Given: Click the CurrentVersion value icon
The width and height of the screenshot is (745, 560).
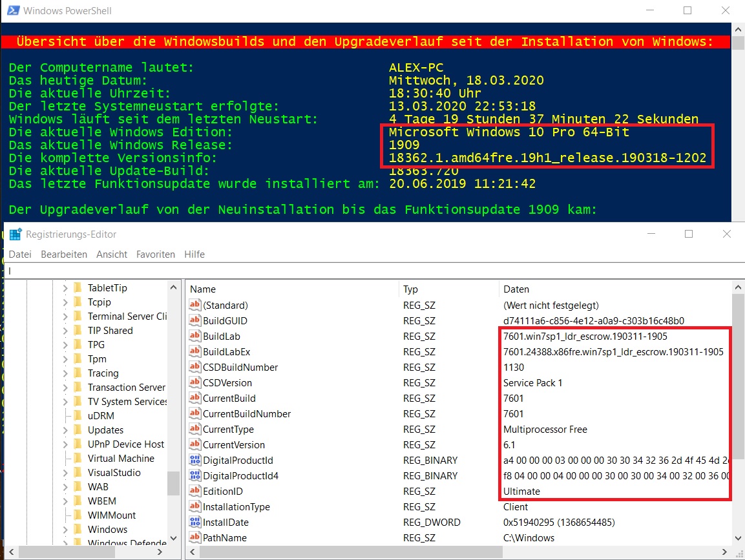Looking at the screenshot, I should point(194,444).
